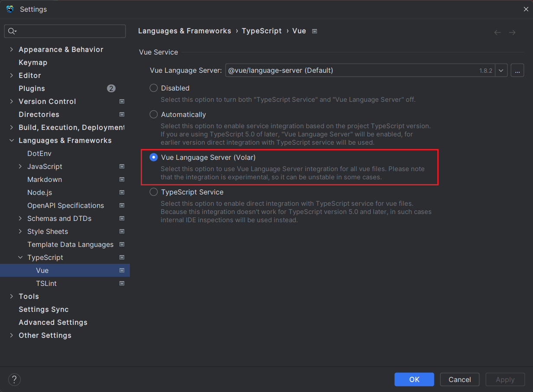533x392 pixels.
Task: Click the search magnifier icon in settings search
Action: coord(12,31)
